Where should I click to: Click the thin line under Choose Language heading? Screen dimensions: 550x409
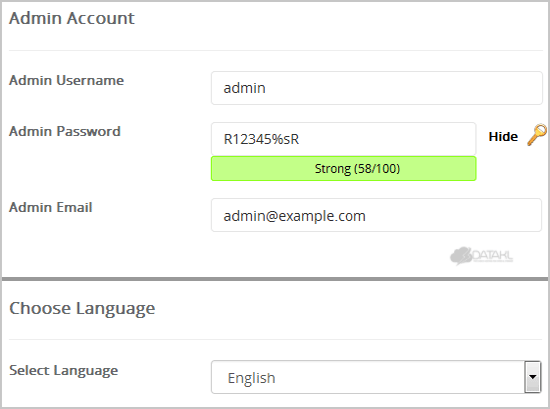coord(276,340)
